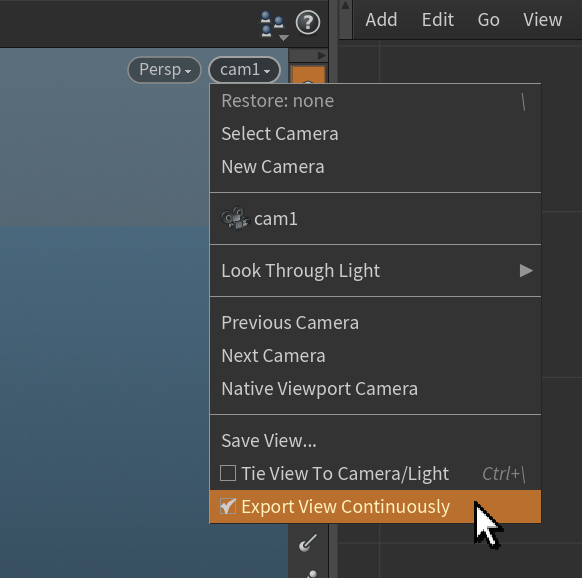Open the linked panes people icon
This screenshot has height=578, width=582.
pos(274,25)
